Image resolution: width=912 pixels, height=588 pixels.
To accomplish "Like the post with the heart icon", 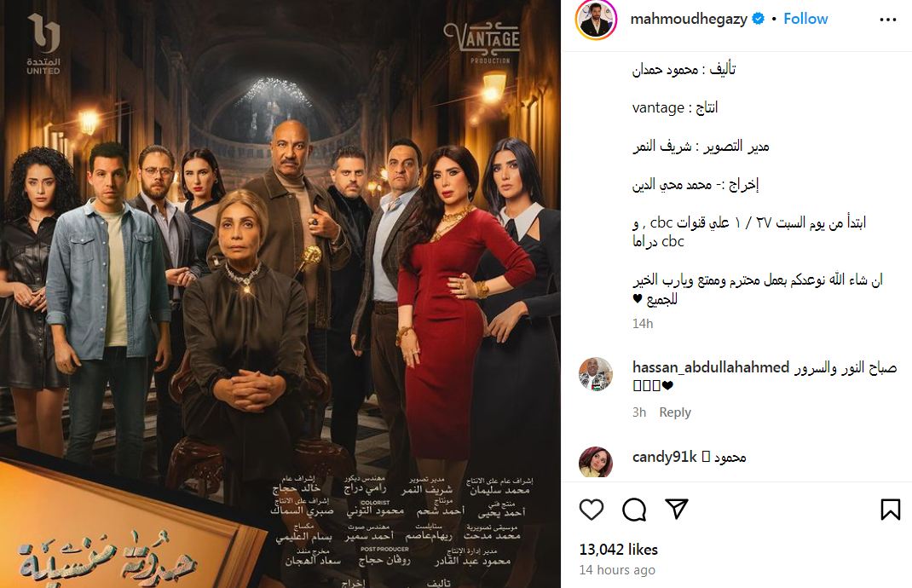I will tap(592, 510).
